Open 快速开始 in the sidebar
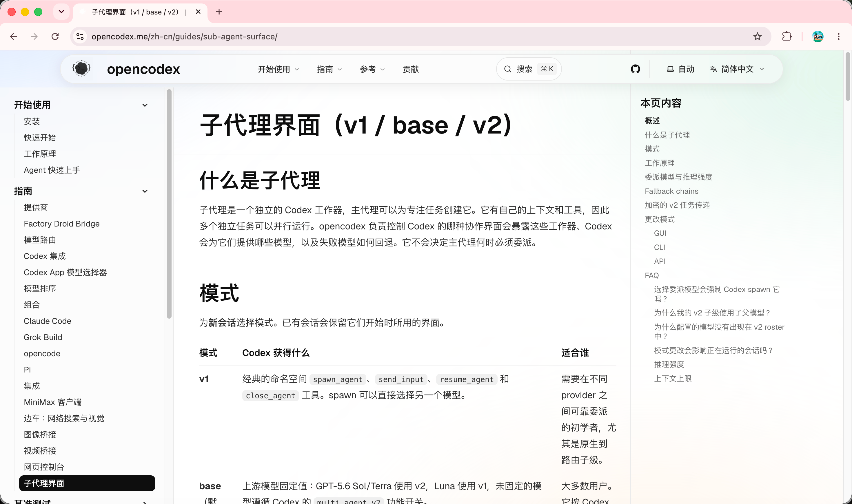This screenshot has width=852, height=504. (40, 138)
